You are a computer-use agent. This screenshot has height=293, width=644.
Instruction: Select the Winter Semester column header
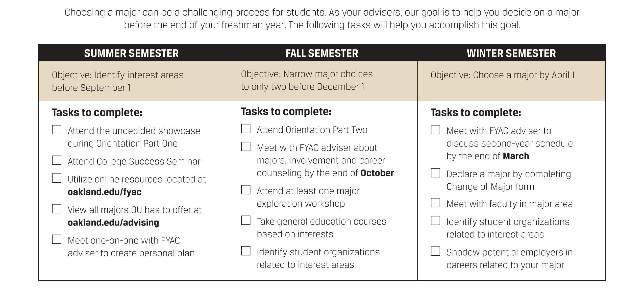tap(511, 53)
